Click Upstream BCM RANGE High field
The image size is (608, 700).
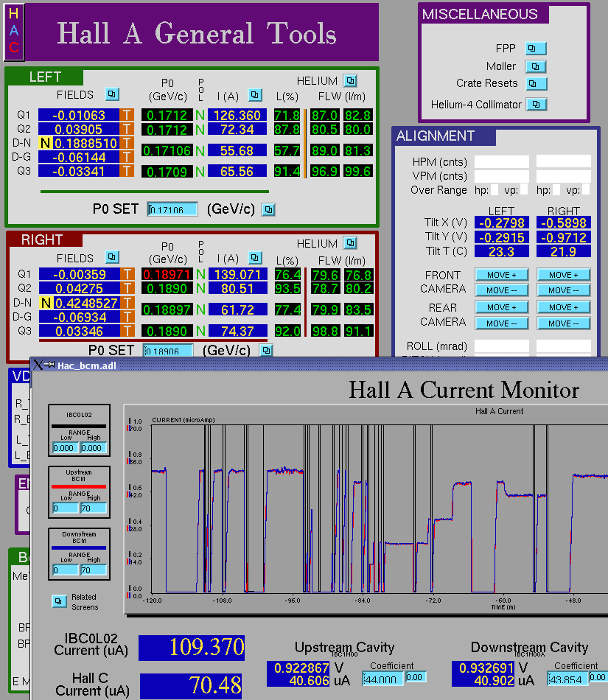[94, 508]
